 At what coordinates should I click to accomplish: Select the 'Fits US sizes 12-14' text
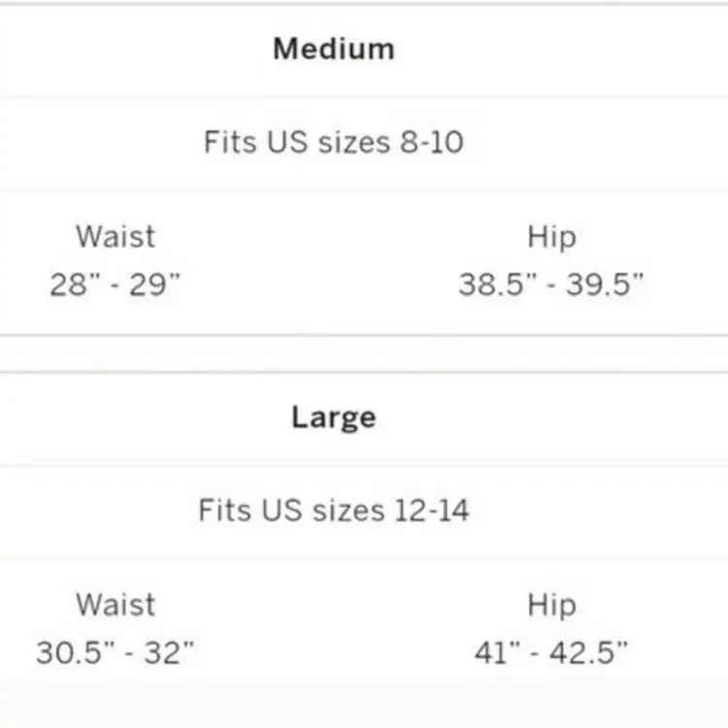pyautogui.click(x=334, y=511)
